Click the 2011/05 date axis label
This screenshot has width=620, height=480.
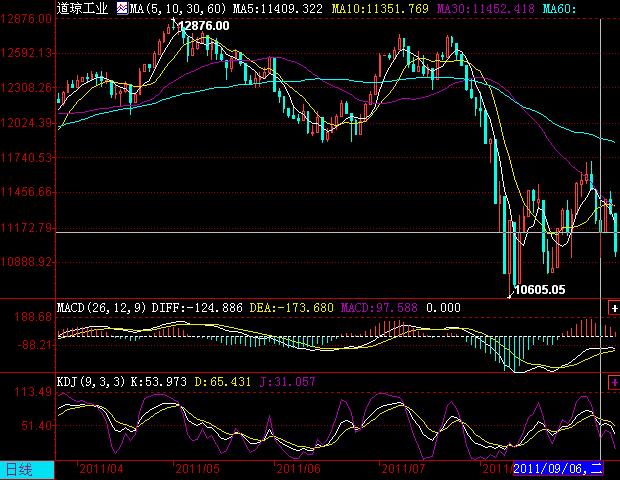pos(197,469)
